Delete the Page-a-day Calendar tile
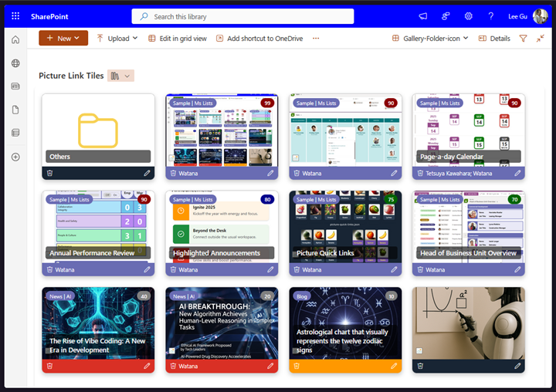Screen dimensions: 556x392 (420, 174)
